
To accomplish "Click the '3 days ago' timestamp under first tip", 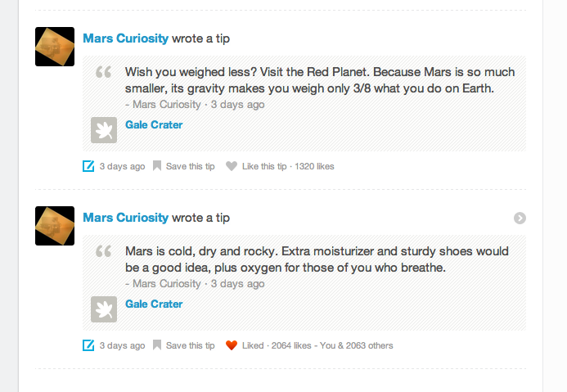I will click(122, 166).
